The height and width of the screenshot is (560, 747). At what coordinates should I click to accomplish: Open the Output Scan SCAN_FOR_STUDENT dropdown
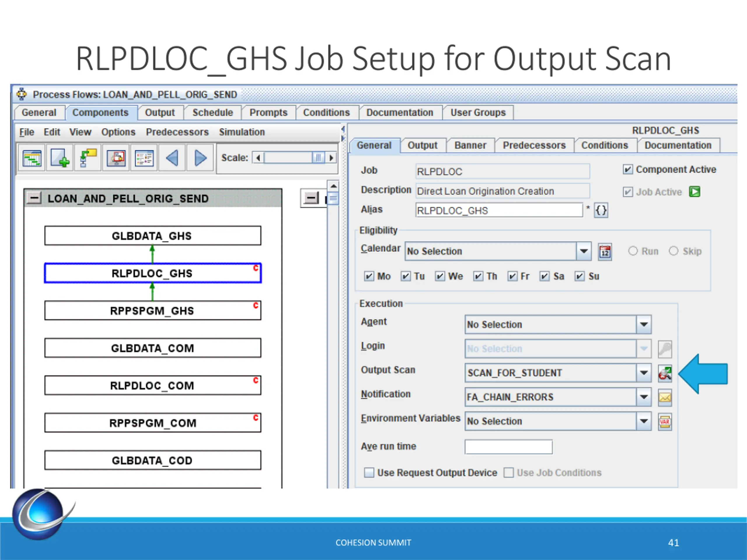click(x=644, y=373)
